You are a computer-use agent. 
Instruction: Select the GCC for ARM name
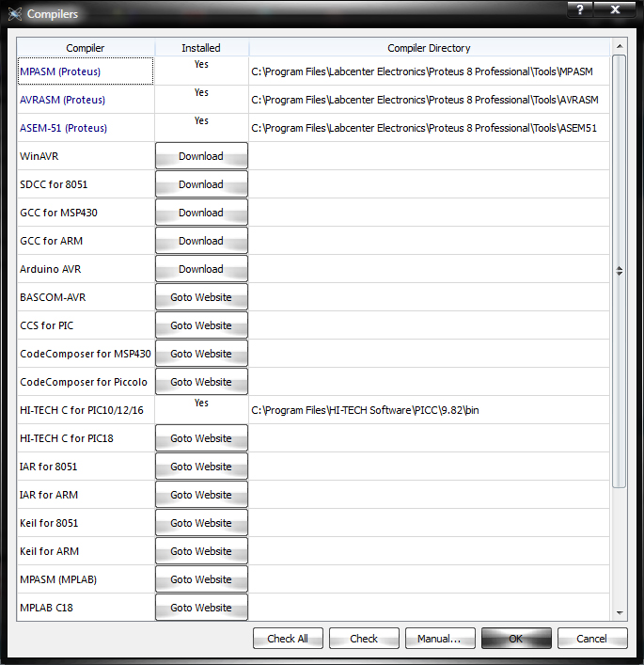[x=52, y=241]
